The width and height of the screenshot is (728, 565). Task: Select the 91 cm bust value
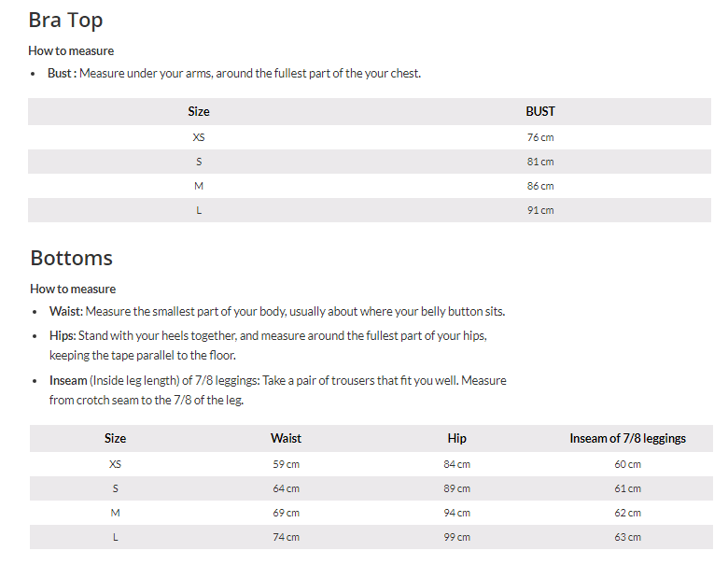[540, 210]
